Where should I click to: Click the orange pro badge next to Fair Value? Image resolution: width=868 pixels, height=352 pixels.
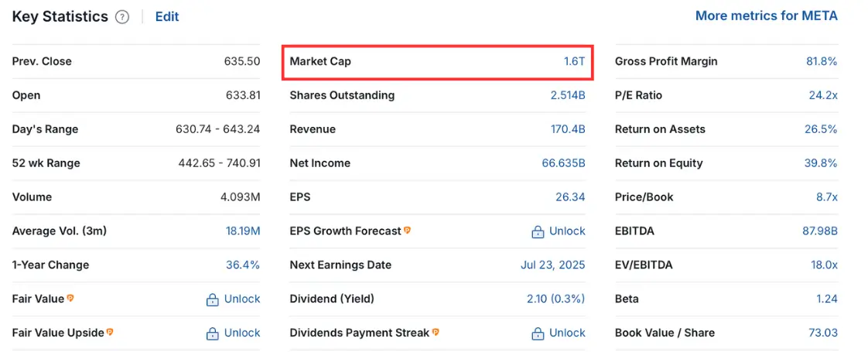click(x=70, y=299)
